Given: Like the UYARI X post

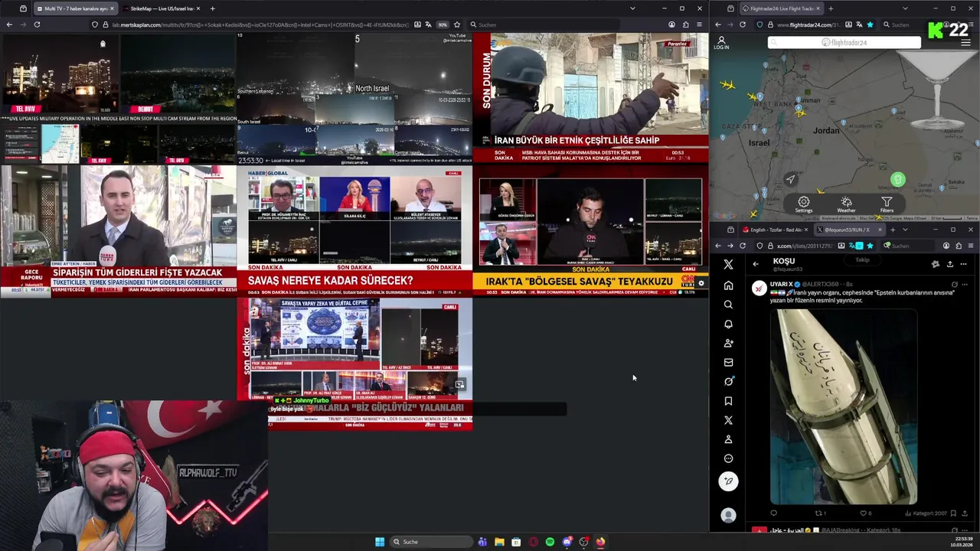Looking at the screenshot, I should point(864,513).
